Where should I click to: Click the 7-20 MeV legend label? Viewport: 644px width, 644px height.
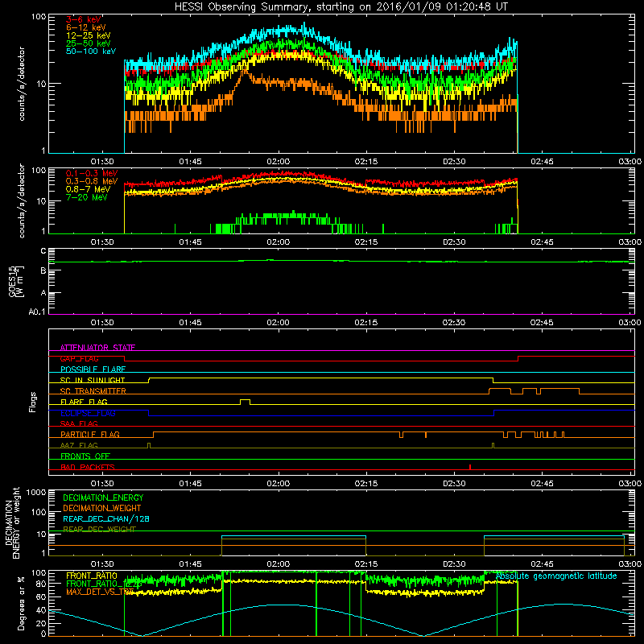tap(86, 197)
